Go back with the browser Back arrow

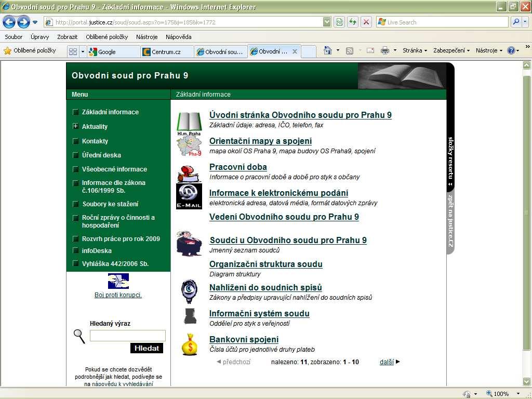(x=9, y=22)
